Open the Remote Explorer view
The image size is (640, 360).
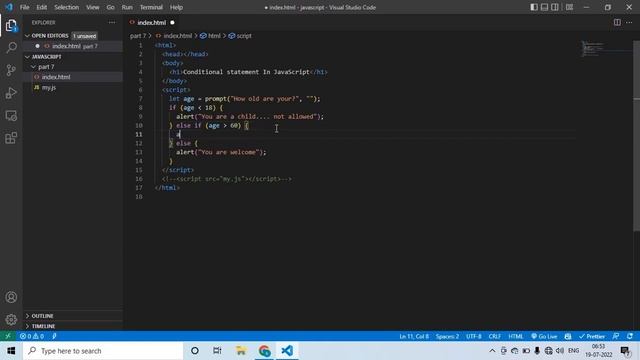(x=11, y=116)
